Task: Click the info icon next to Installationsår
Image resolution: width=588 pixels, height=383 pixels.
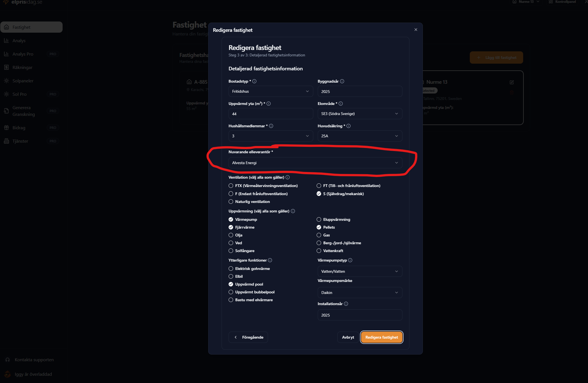Action: coord(346,304)
